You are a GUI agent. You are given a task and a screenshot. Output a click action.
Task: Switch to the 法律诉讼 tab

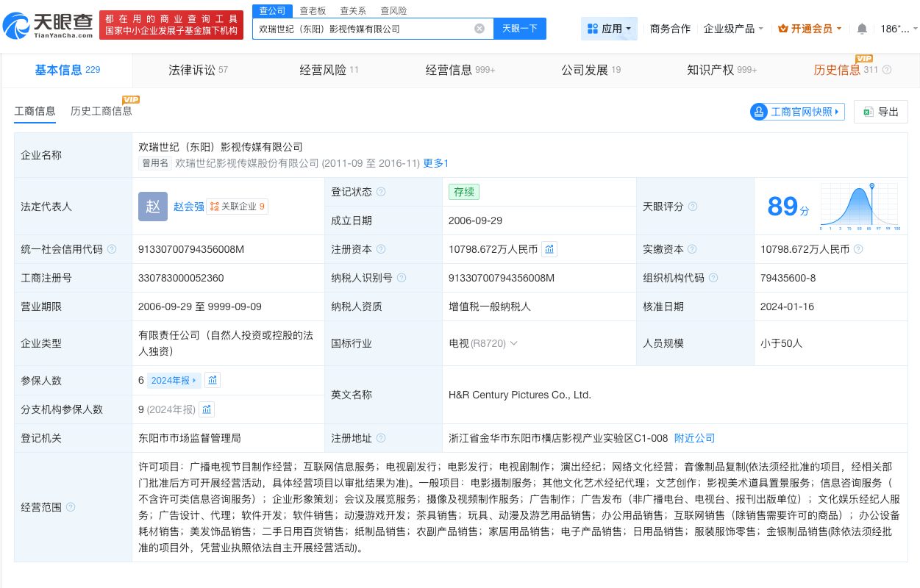(x=193, y=70)
